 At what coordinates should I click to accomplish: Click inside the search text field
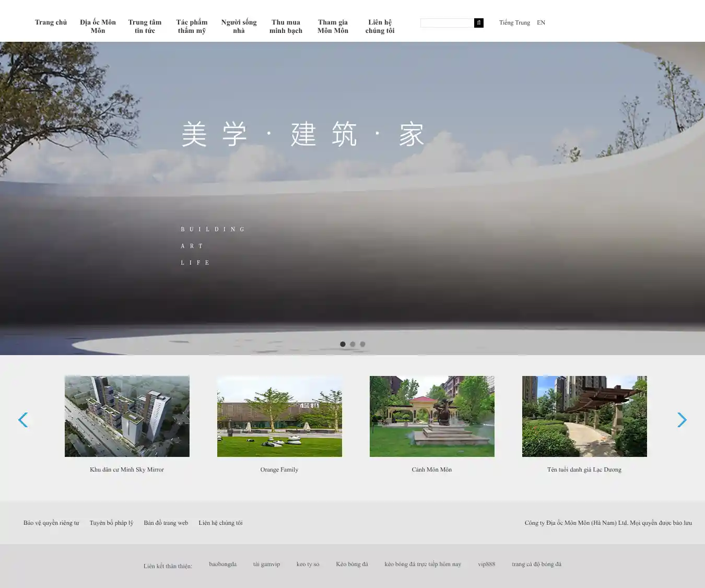tap(447, 23)
